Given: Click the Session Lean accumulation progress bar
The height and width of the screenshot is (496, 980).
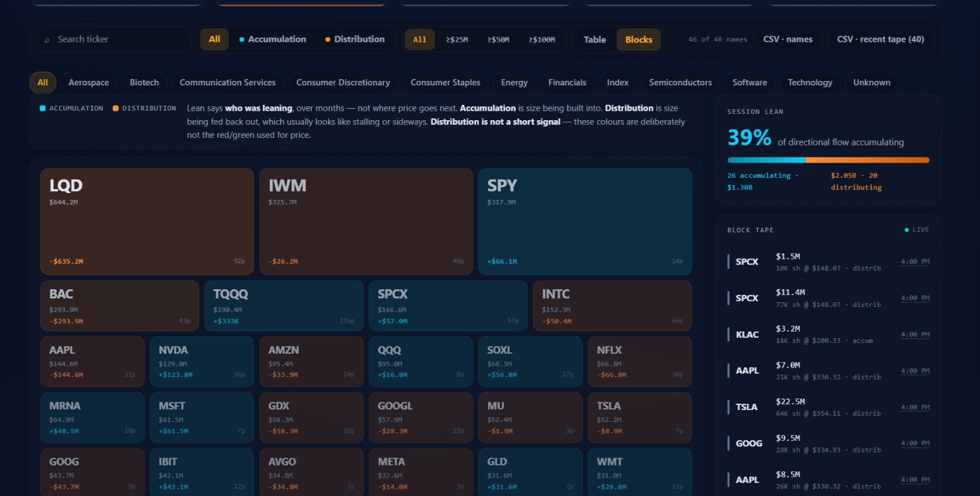Looking at the screenshot, I should click(828, 160).
